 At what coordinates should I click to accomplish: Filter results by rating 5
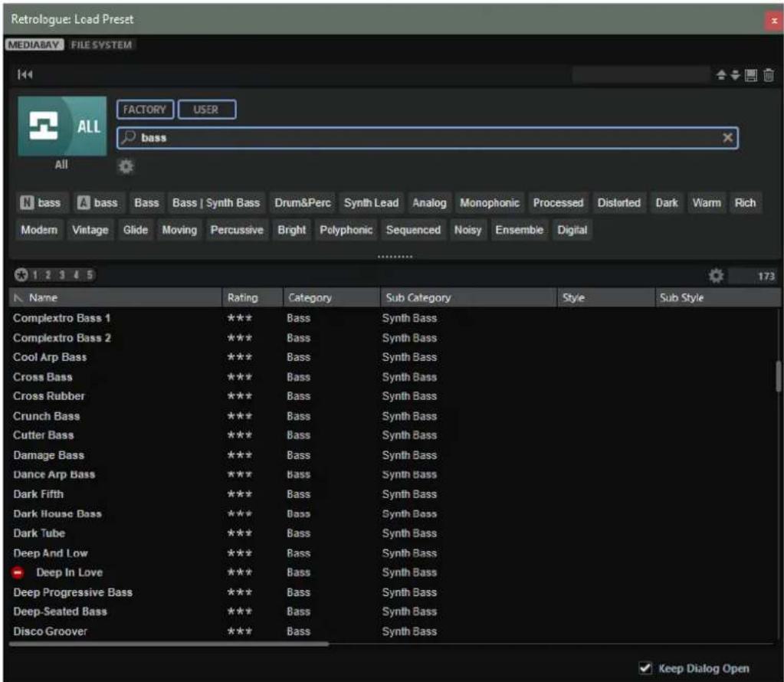90,274
